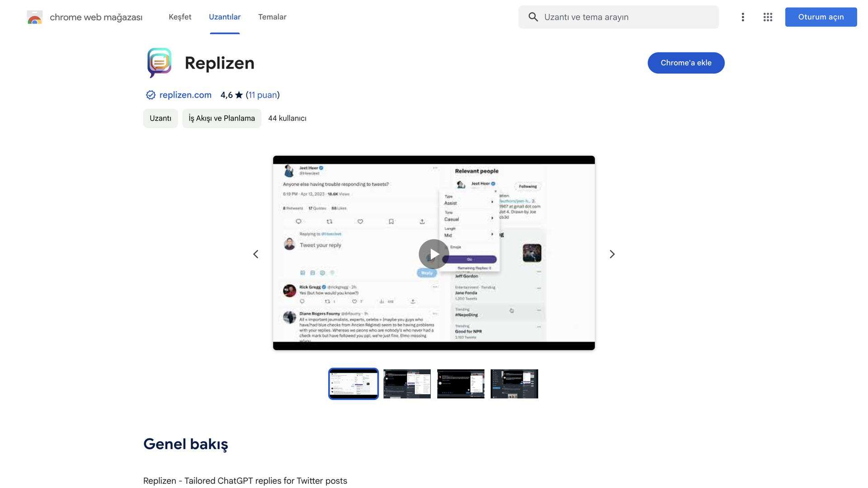This screenshot has height=488, width=868.
Task: Click the Replizen extension logo
Action: (159, 63)
